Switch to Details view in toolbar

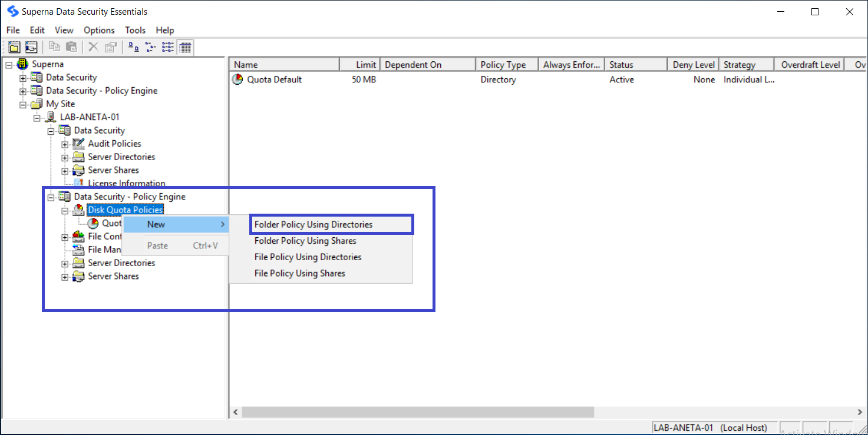pyautogui.click(x=185, y=47)
